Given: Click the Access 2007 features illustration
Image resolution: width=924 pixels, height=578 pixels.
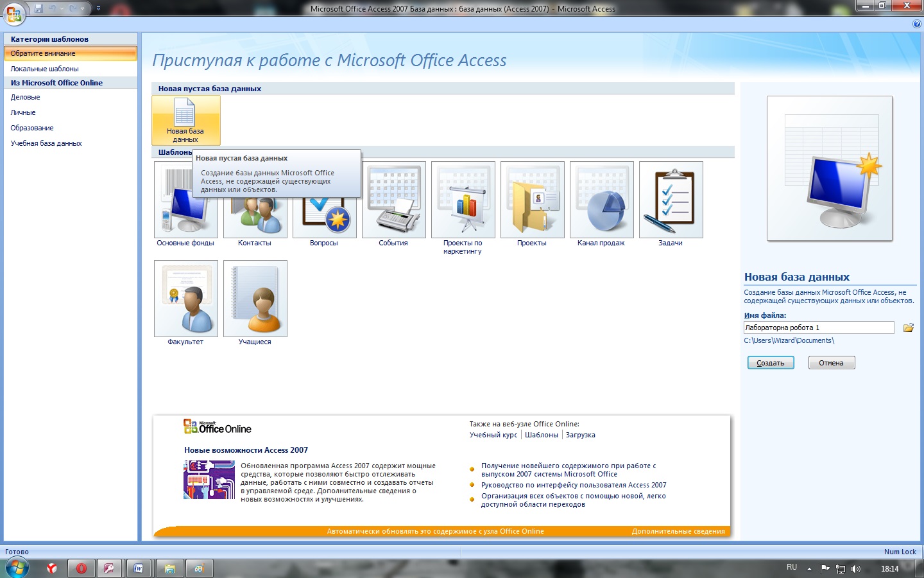Looking at the screenshot, I should [x=209, y=480].
